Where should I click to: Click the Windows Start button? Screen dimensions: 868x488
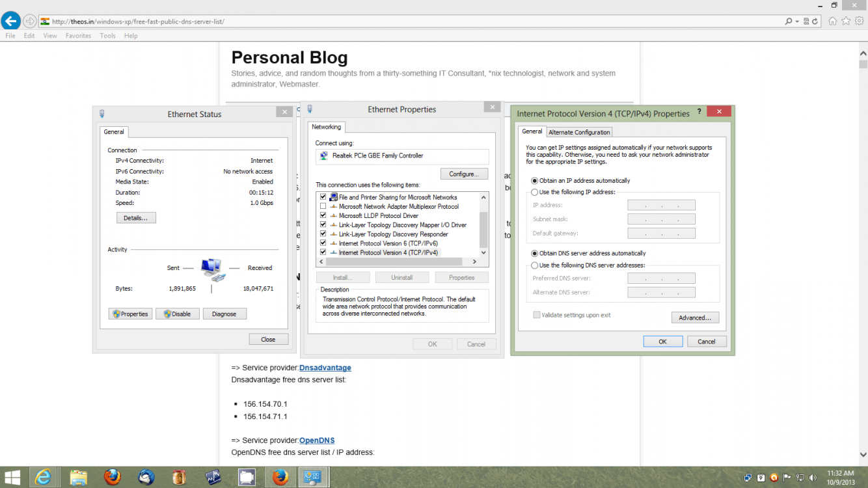[12, 478]
